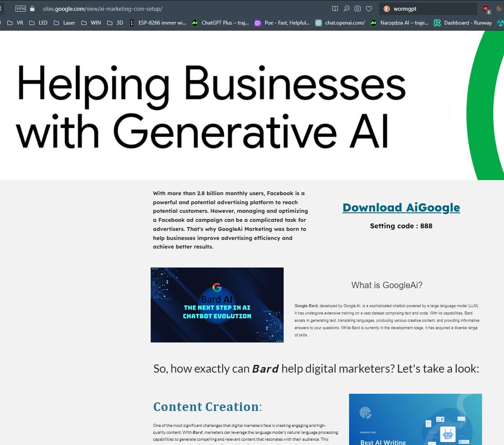Click Setting code : 888 text
Screen dimensions: 504x445
coord(401,226)
